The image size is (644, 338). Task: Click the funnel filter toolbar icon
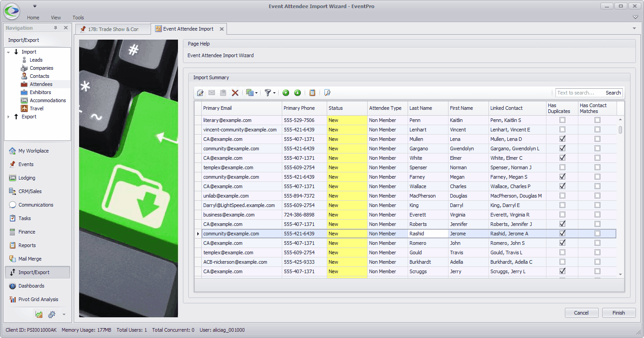[x=268, y=93]
